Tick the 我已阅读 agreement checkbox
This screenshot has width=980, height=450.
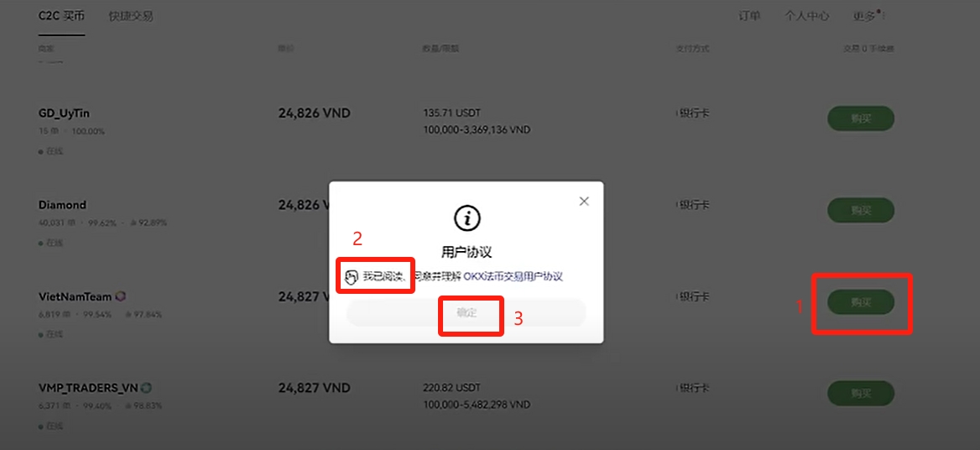351,275
